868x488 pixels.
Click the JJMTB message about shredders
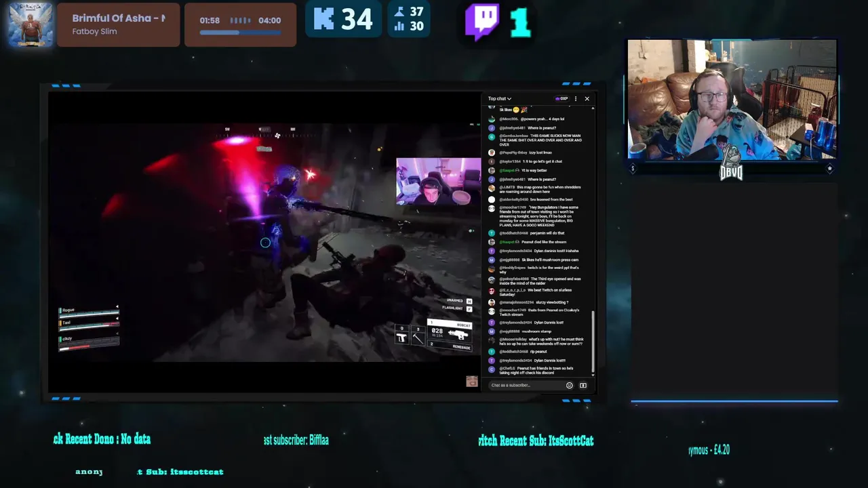pos(540,189)
